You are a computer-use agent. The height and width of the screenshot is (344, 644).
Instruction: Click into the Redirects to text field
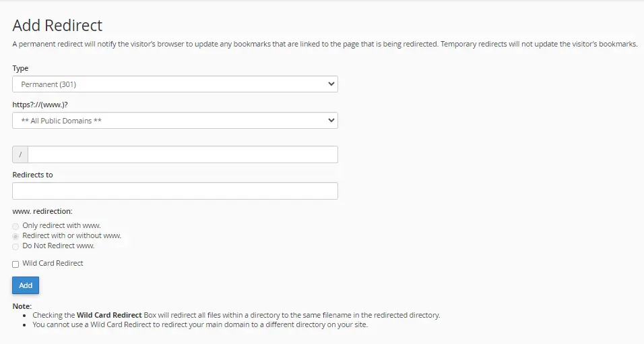(175, 191)
